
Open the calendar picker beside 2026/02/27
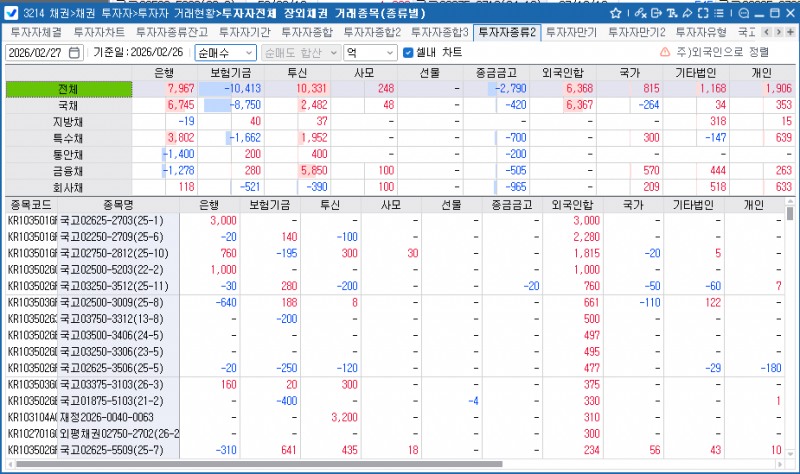pyautogui.click(x=74, y=53)
